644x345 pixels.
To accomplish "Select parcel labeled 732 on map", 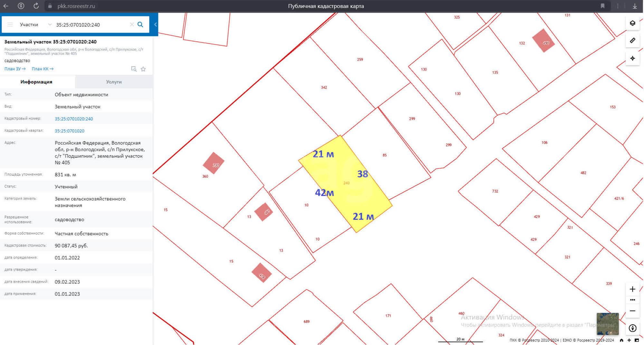I will pos(495,191).
